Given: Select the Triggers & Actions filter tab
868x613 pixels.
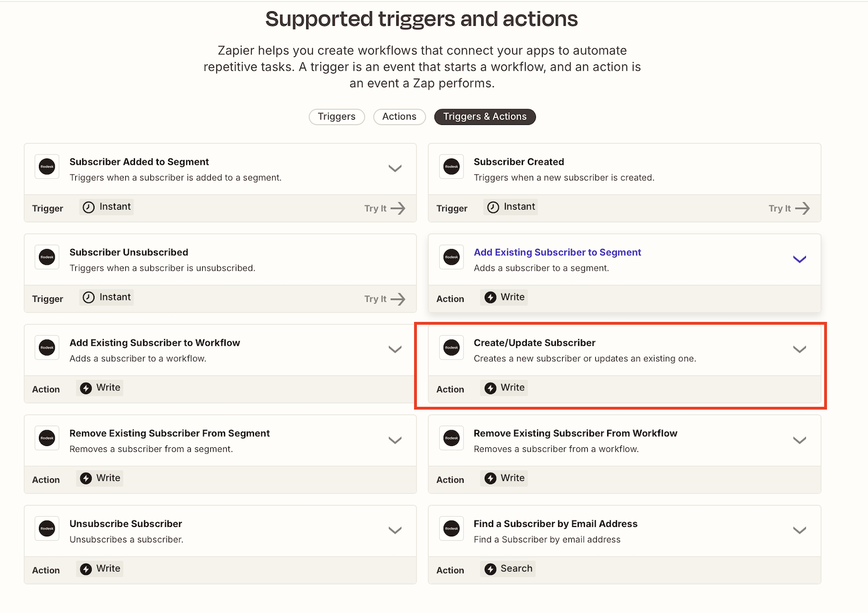Looking at the screenshot, I should tap(485, 117).
